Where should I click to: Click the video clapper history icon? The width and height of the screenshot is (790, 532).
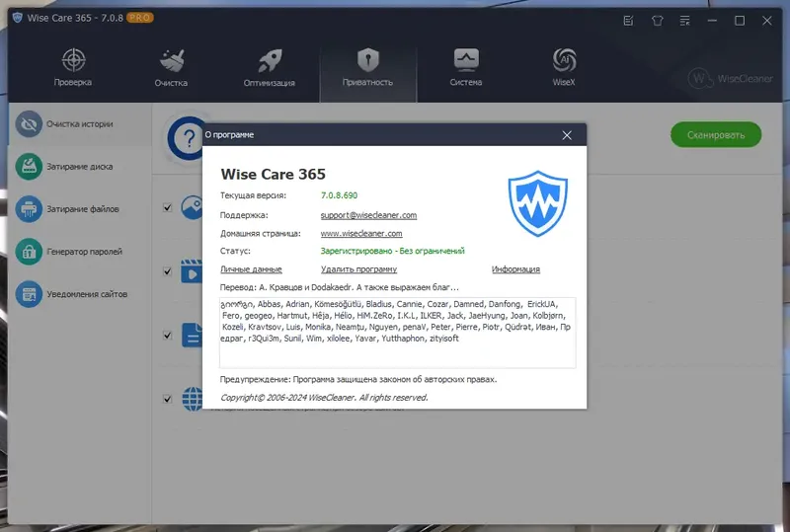[192, 271]
